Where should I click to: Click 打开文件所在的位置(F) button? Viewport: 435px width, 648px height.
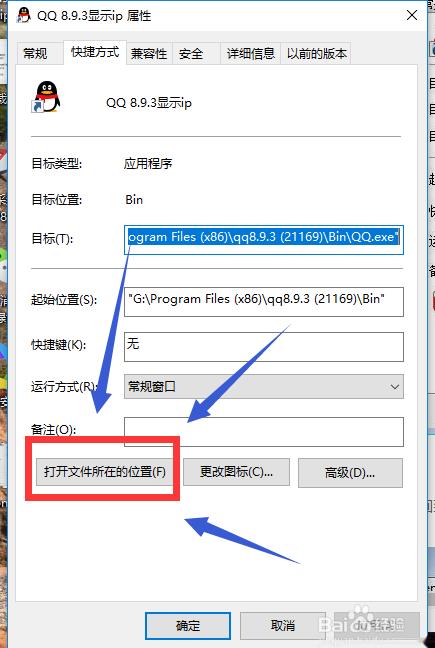103,472
